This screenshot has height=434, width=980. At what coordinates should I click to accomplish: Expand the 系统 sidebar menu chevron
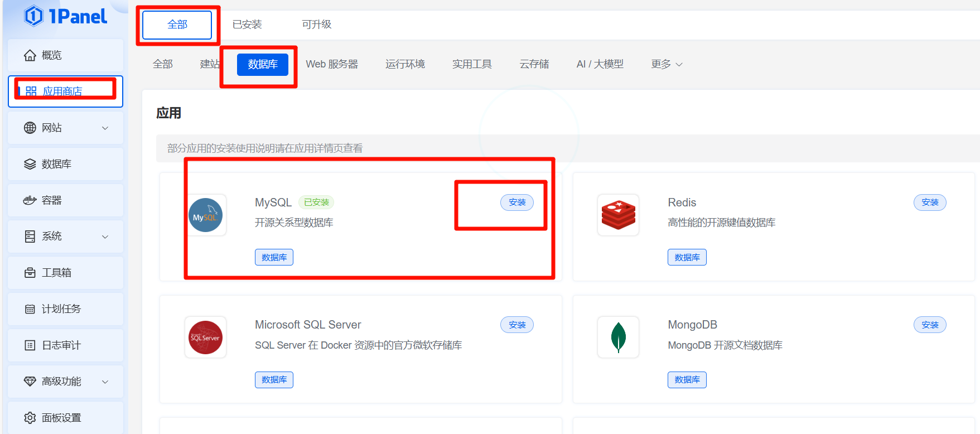pyautogui.click(x=105, y=237)
